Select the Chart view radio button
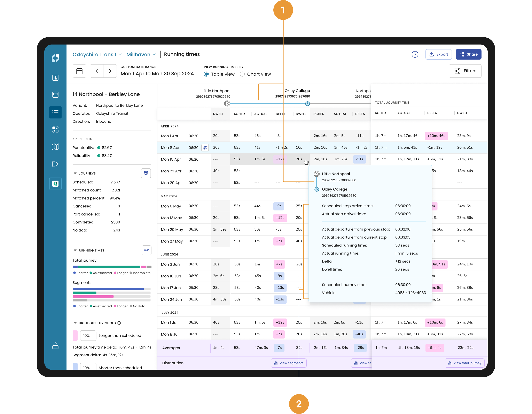 pyautogui.click(x=242, y=74)
